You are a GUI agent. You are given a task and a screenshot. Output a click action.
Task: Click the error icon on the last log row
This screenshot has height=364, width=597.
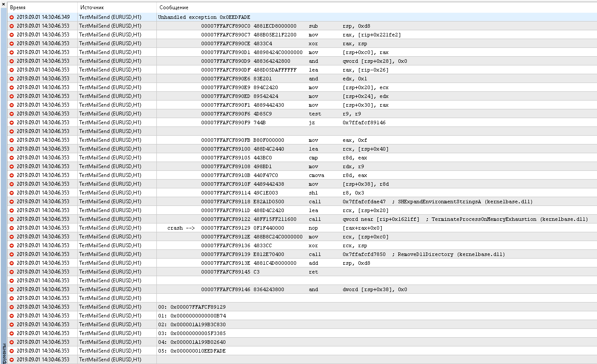(x=11, y=359)
